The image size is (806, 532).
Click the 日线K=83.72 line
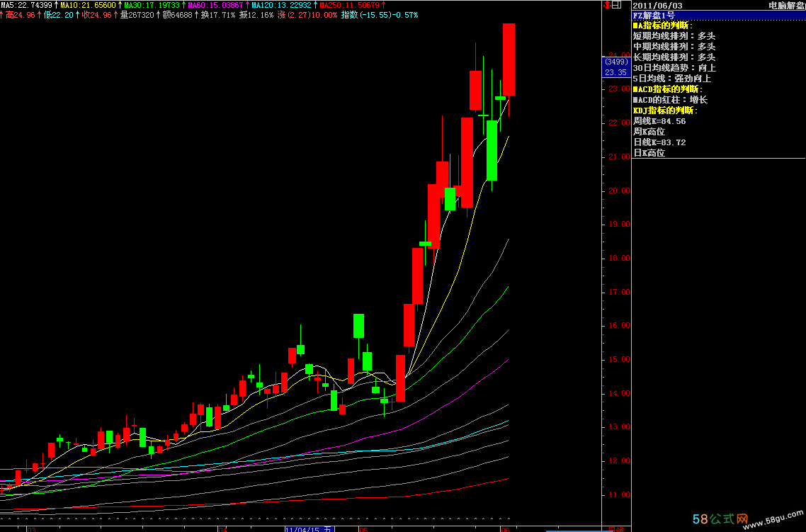[659, 142]
